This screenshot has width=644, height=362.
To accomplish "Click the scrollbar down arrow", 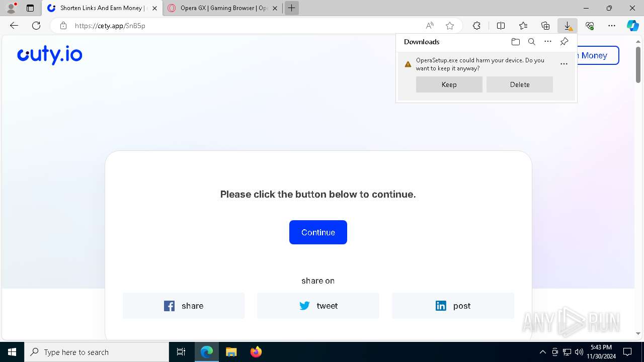I will click(638, 333).
